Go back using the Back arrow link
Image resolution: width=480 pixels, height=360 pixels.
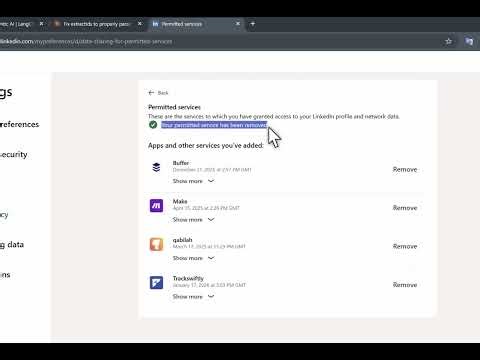158,93
